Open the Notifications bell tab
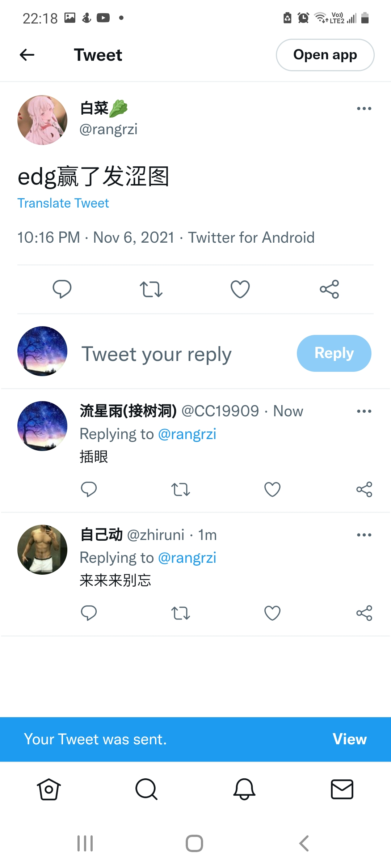391x868 pixels. 244,789
